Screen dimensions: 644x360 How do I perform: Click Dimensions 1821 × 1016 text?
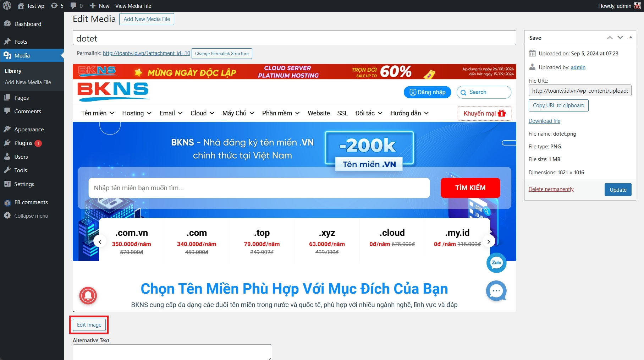(556, 173)
